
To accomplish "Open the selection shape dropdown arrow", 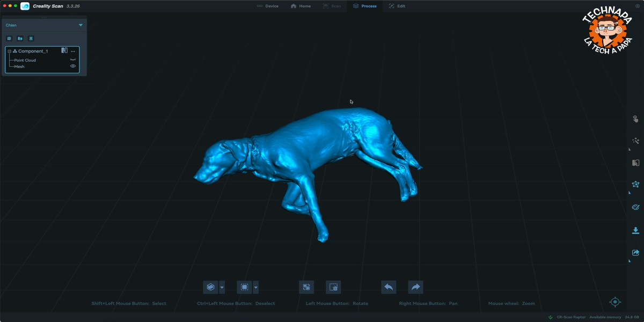I will coord(255,287).
